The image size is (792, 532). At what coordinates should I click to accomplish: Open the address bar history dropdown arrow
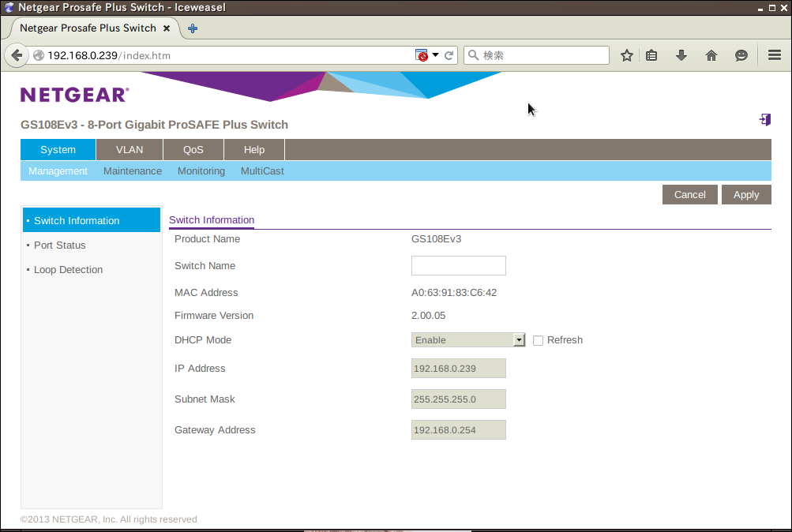coord(435,54)
